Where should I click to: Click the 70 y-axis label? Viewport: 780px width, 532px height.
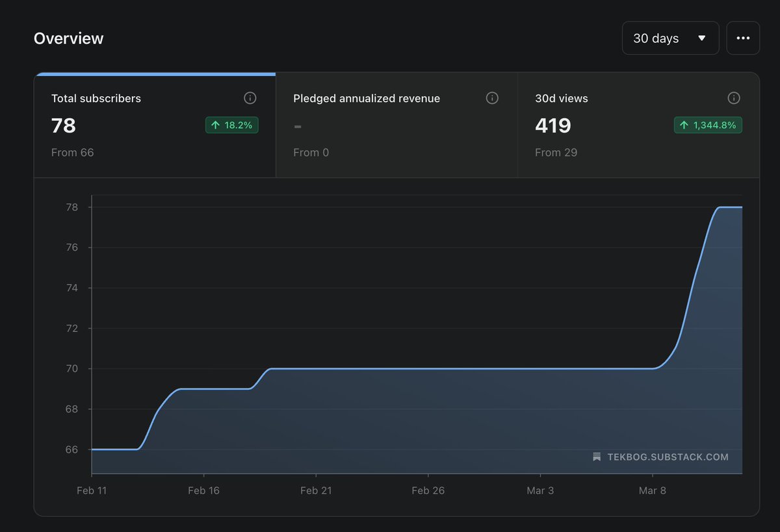click(x=71, y=368)
